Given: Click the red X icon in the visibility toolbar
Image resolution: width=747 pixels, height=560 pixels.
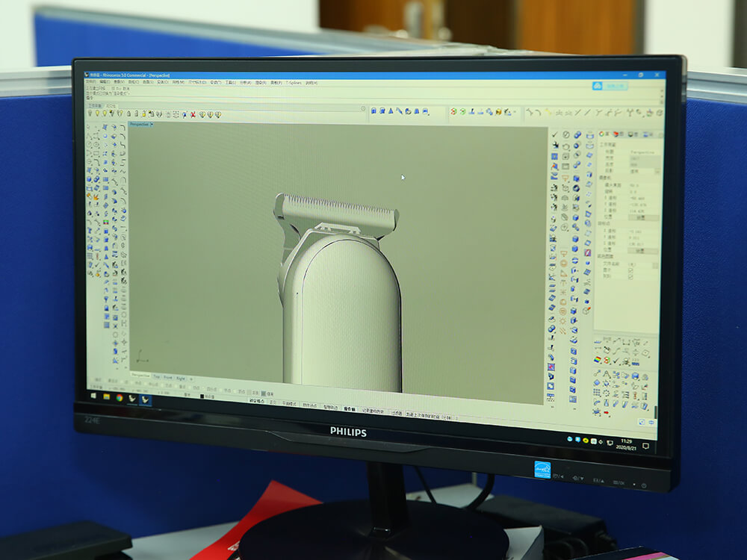Looking at the screenshot, I should click(x=193, y=115).
